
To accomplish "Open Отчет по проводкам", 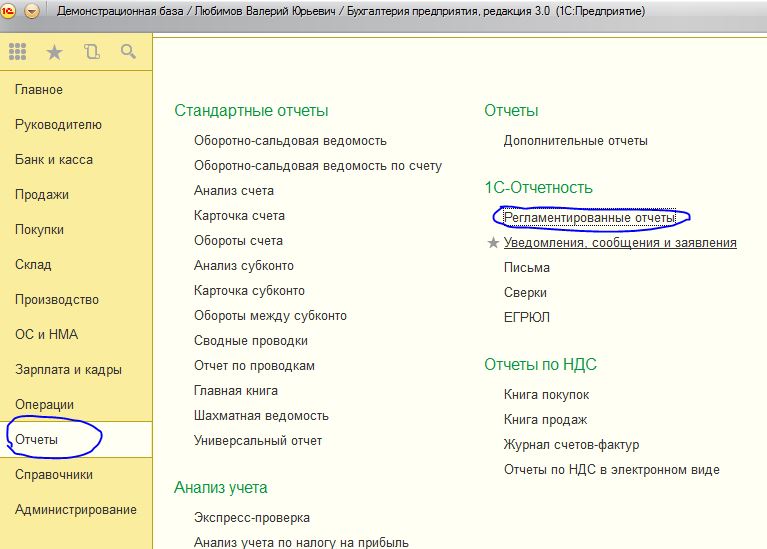I will (x=254, y=366).
